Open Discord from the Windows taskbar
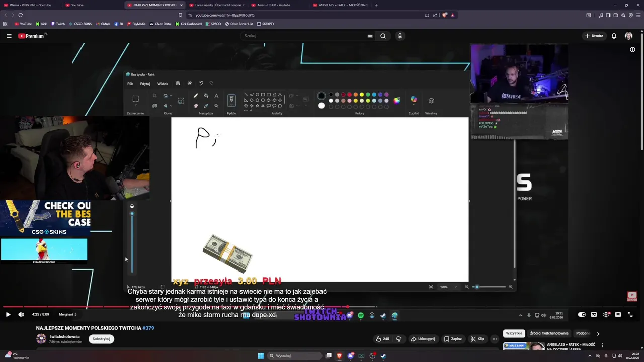The image size is (644, 362). [351, 356]
